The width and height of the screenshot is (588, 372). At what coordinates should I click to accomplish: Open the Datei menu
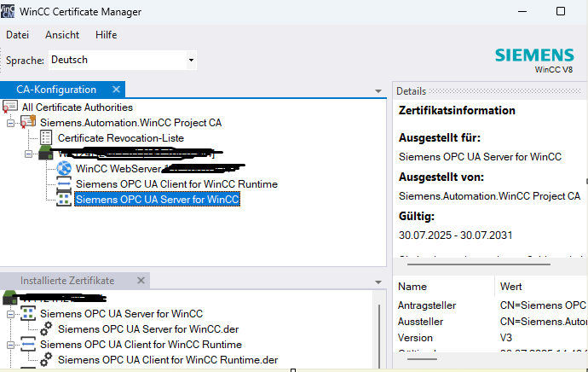[17, 35]
